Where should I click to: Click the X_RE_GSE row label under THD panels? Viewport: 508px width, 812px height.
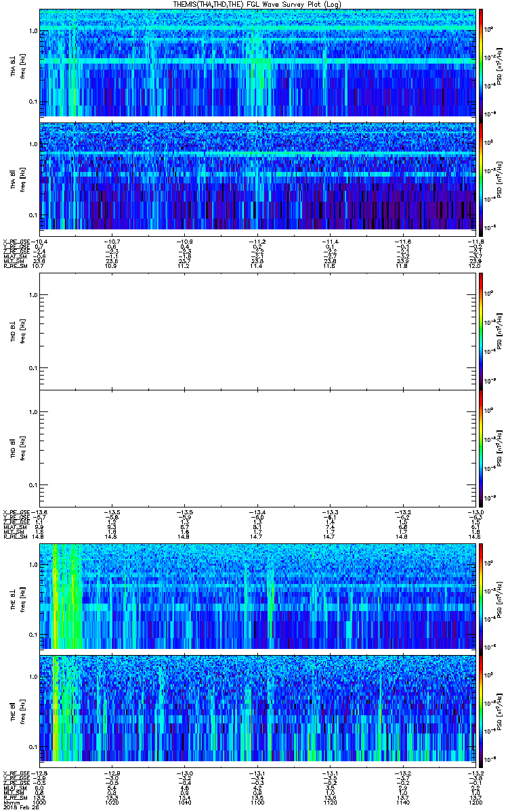point(16,512)
